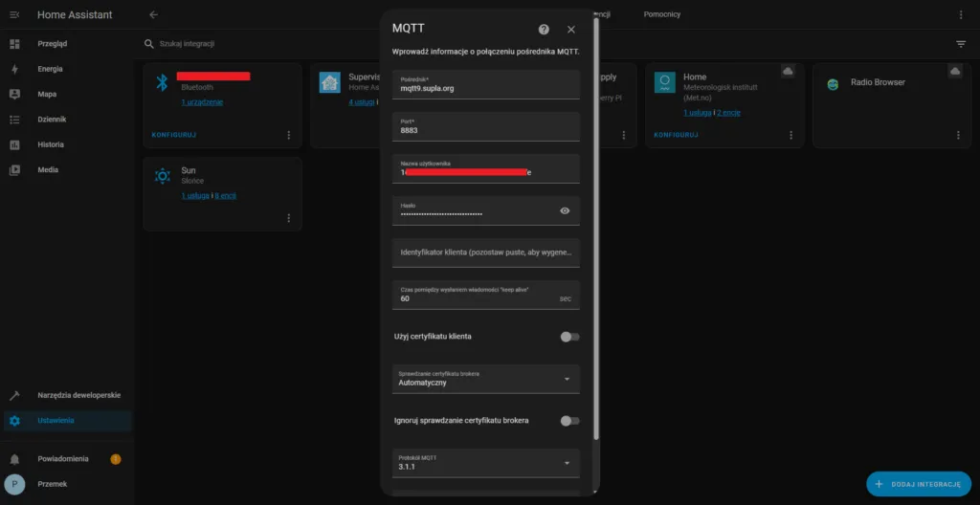Click the Szukaj integracji search field

(x=188, y=44)
